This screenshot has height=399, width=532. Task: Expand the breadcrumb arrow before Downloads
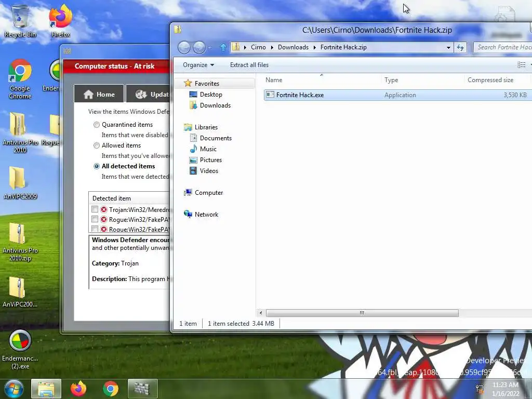[272, 47]
